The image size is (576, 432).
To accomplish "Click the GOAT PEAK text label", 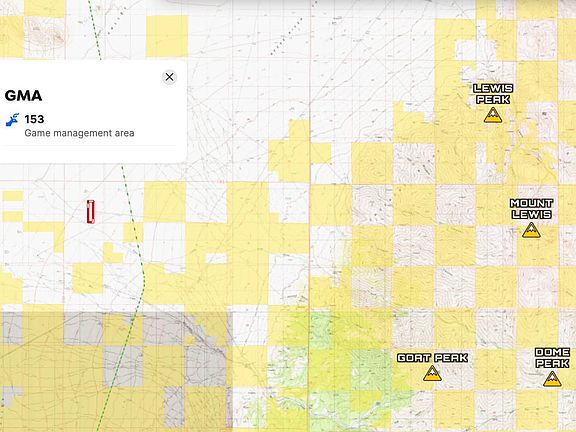I will 432,358.
